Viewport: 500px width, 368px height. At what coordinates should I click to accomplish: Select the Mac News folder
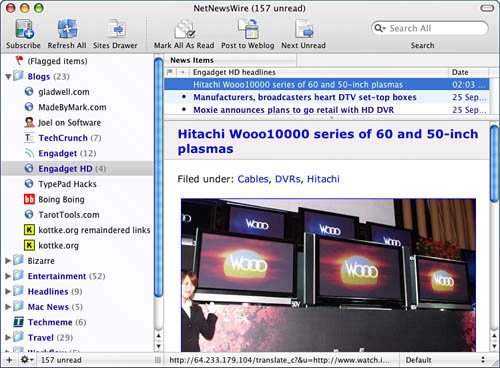77,307
